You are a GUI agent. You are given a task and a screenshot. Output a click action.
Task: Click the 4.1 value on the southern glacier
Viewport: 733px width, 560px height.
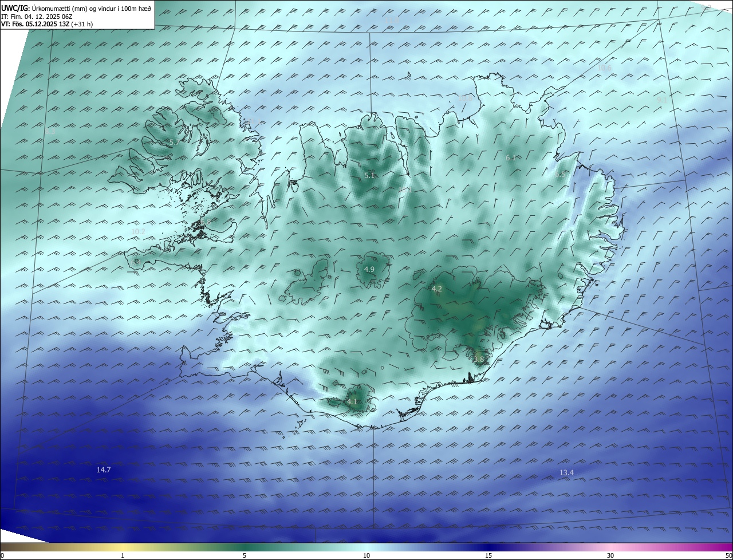pos(352,401)
